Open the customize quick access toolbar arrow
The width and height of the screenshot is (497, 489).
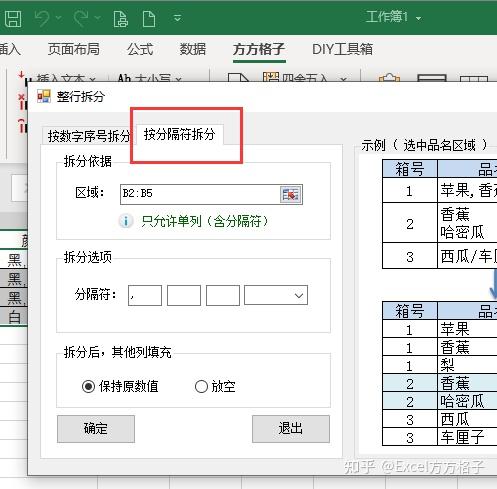tap(177, 18)
